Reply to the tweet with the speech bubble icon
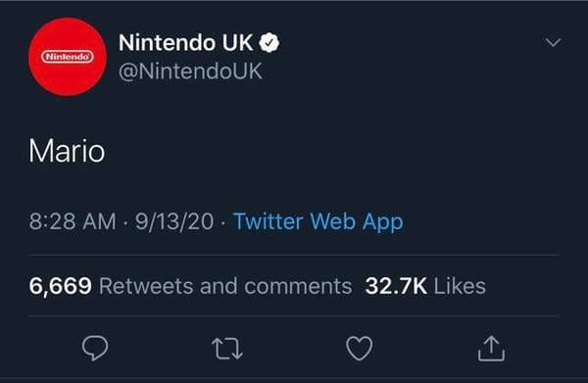This screenshot has width=588, height=383. (95, 348)
